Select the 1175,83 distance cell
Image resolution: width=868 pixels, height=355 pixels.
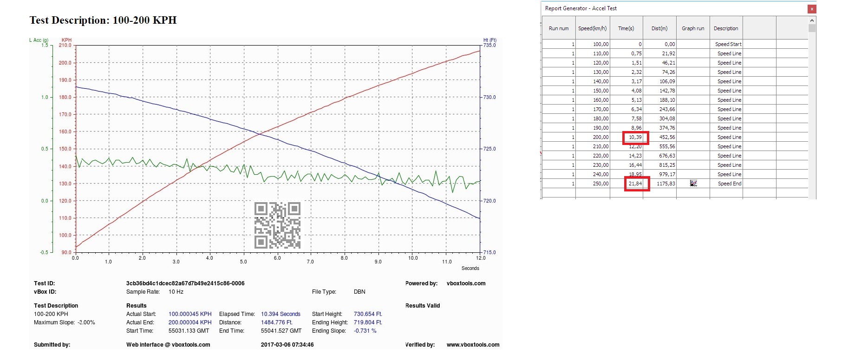(x=666, y=184)
